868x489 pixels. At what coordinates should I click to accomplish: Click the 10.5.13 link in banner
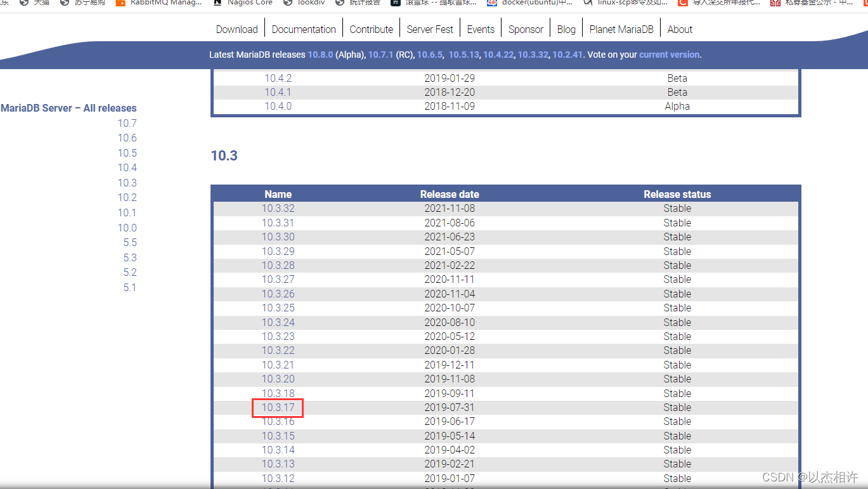(x=463, y=55)
